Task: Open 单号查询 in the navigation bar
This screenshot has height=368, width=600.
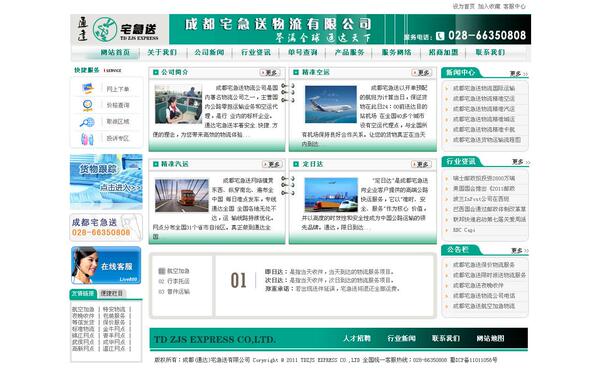Action: 303,52
